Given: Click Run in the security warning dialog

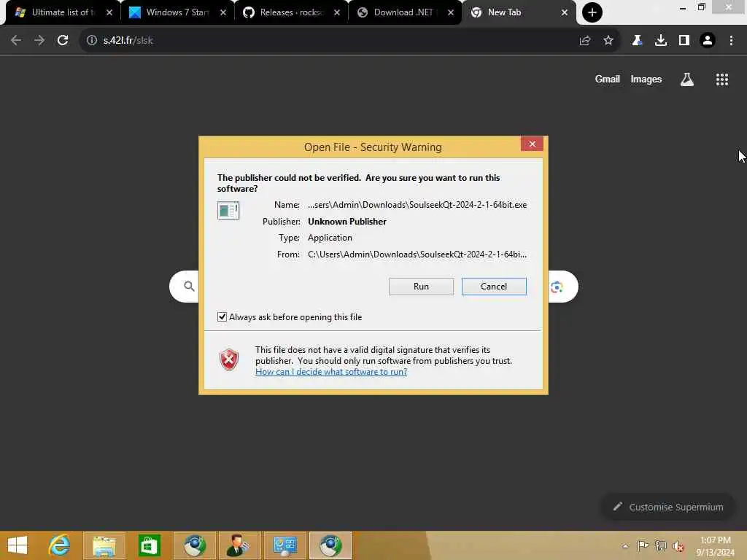Looking at the screenshot, I should coord(421,286).
